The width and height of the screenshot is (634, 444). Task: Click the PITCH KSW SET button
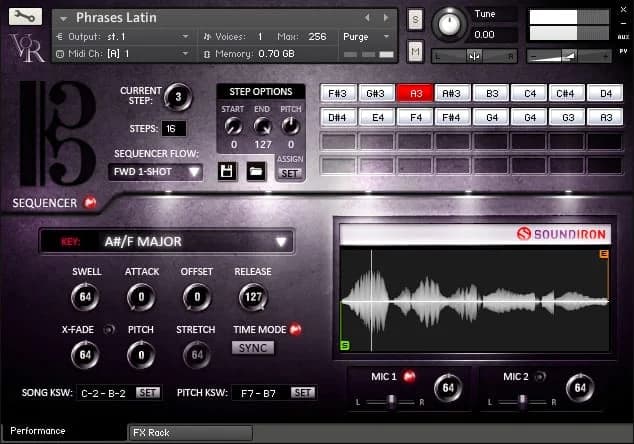tap(302, 393)
